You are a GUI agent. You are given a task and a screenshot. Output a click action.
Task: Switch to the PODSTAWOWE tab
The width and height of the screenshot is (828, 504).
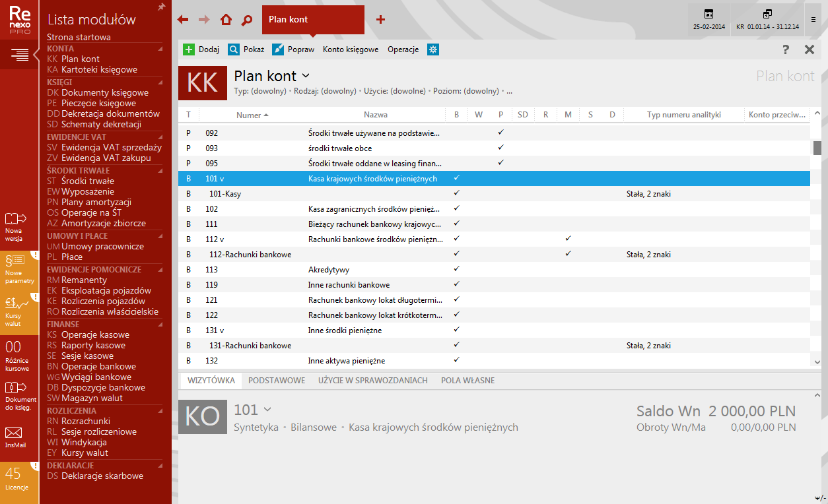pyautogui.click(x=277, y=381)
